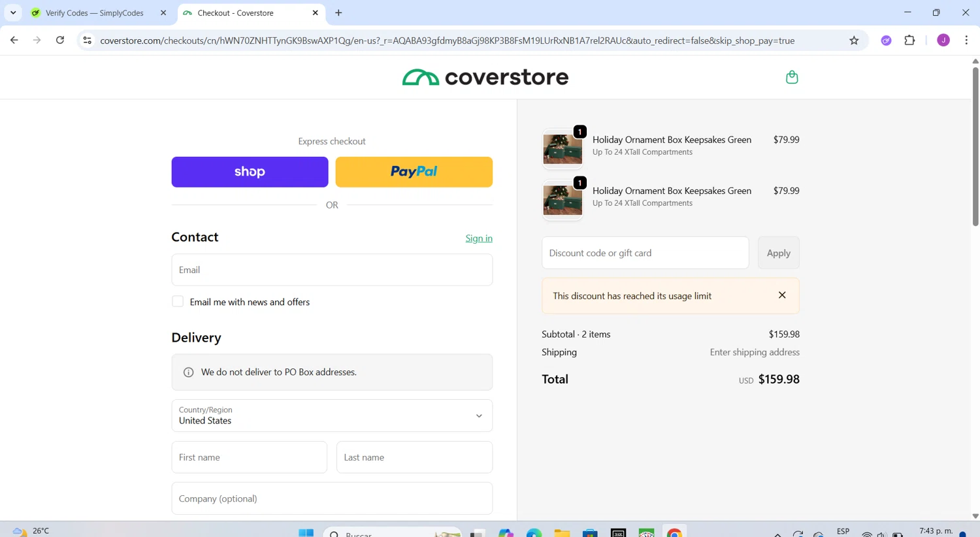Click the Subtotal $159.98 amount
Viewport: 980px width, 537px height.
(x=784, y=334)
